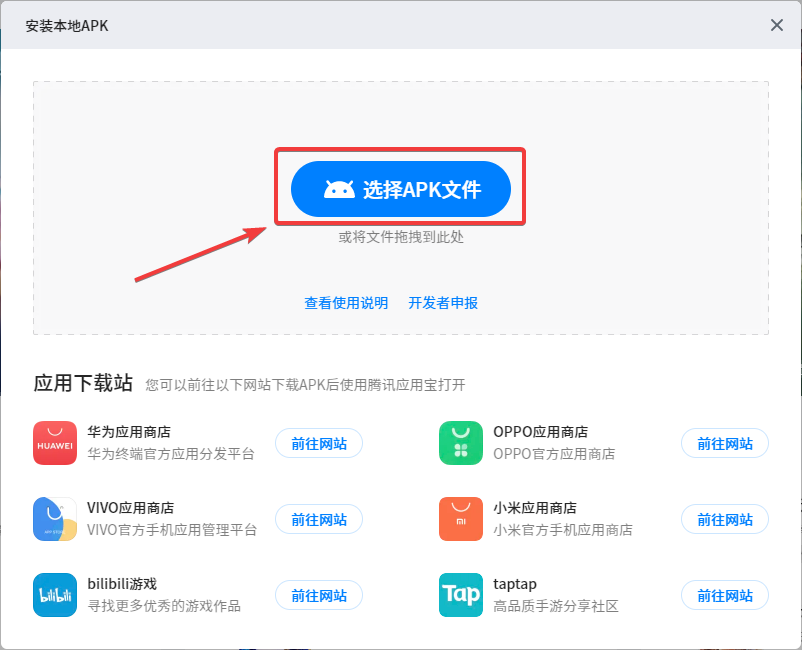This screenshot has width=802, height=650.
Task: Click the VIVO App Store icon
Action: (54, 519)
